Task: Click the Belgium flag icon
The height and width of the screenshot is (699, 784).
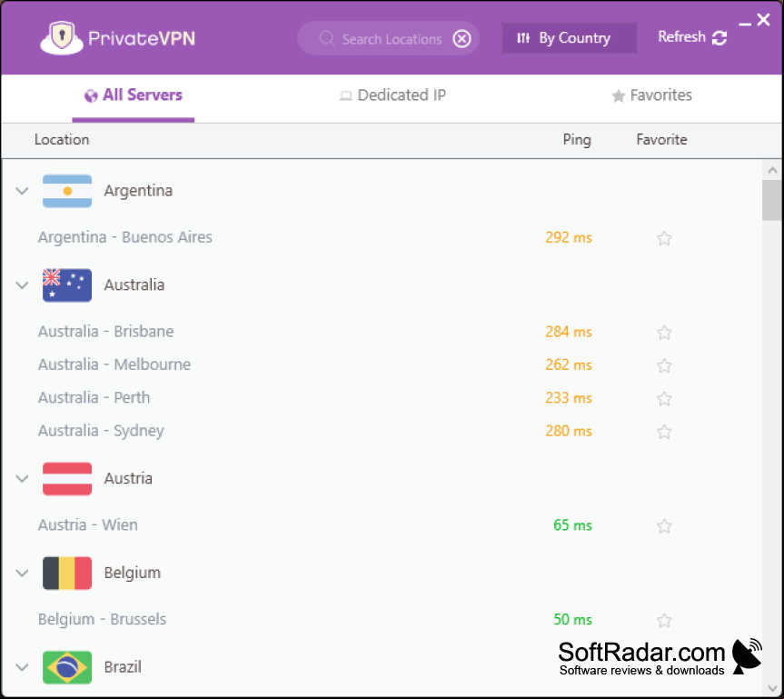Action: [x=67, y=573]
